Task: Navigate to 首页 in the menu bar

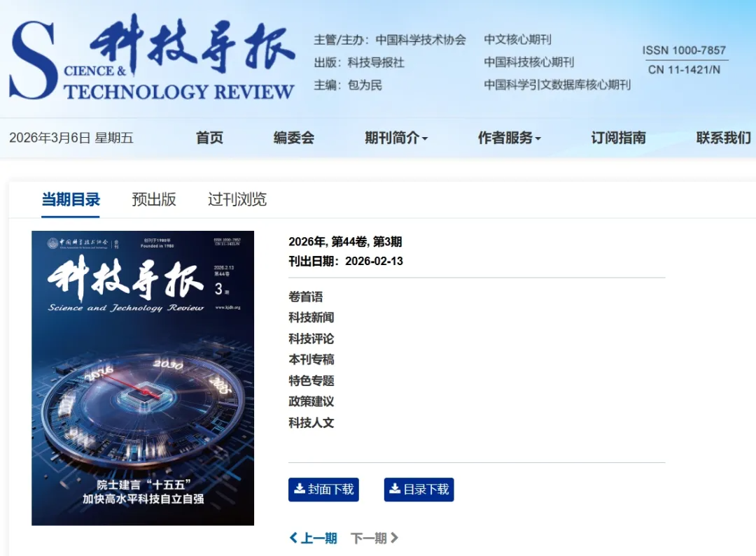Action: coord(209,138)
